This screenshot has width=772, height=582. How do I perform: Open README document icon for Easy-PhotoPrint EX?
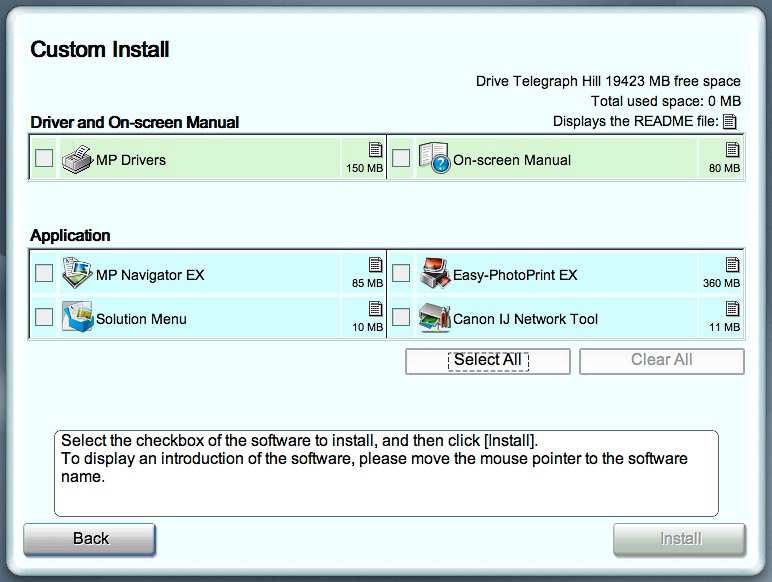point(732,265)
